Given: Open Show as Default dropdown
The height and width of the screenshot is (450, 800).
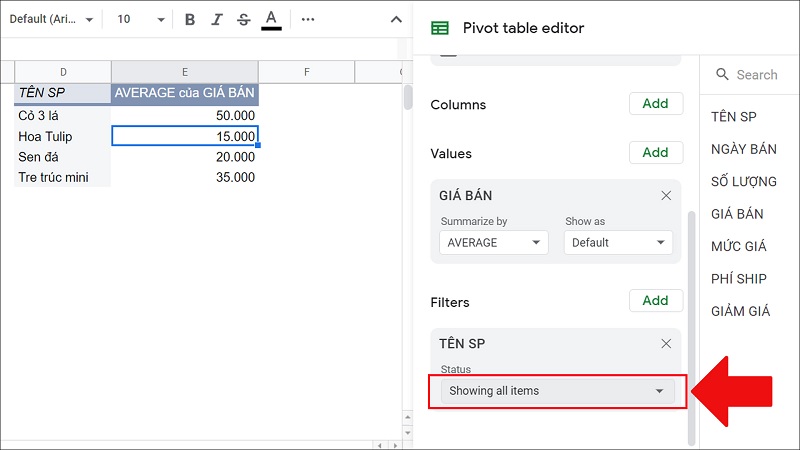Looking at the screenshot, I should (618, 242).
